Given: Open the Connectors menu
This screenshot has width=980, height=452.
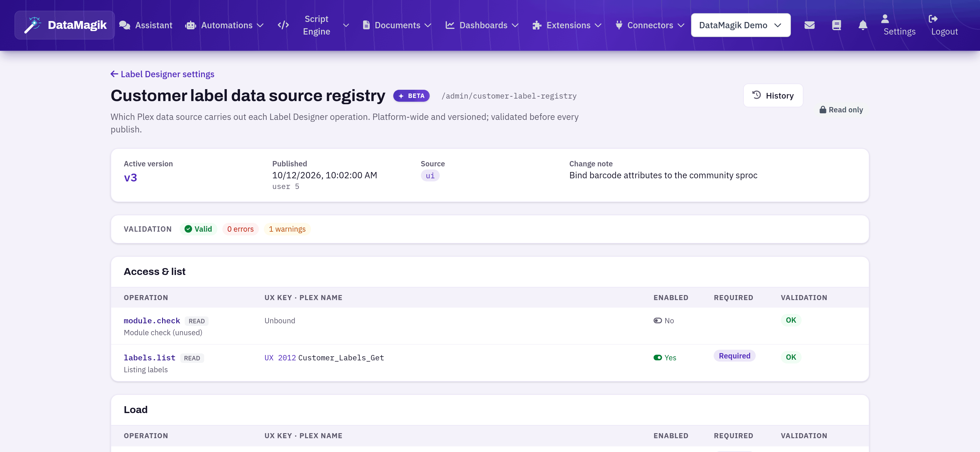Looking at the screenshot, I should (650, 25).
